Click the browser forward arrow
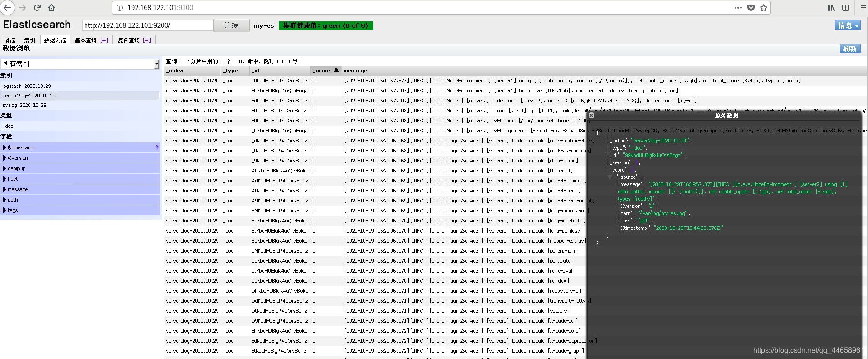Viewport: 868px width, 359px height. (22, 8)
